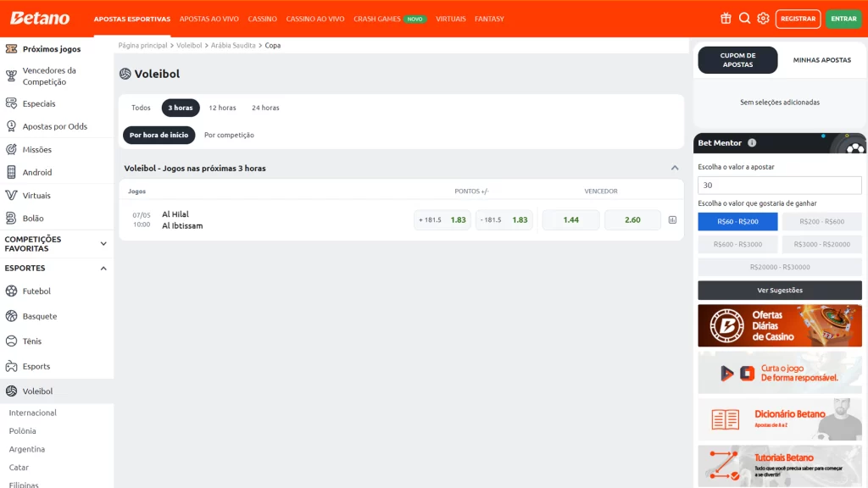
Task: Select the 24 horas time filter
Action: pos(265,108)
